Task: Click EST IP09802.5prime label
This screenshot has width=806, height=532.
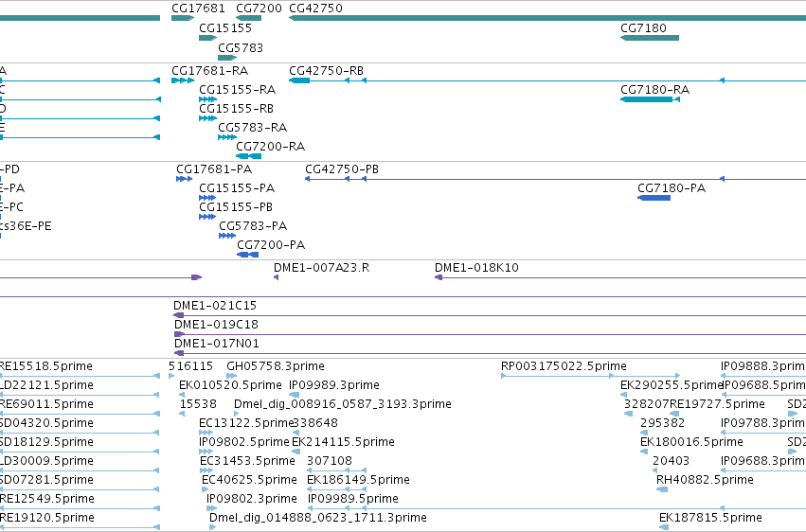Action: pos(244,443)
